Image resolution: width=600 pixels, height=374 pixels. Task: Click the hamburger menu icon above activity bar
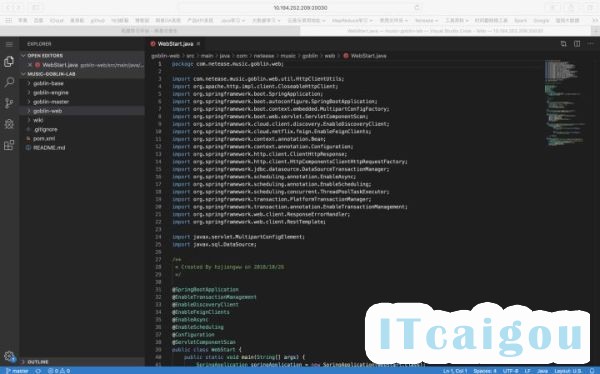tap(9, 44)
